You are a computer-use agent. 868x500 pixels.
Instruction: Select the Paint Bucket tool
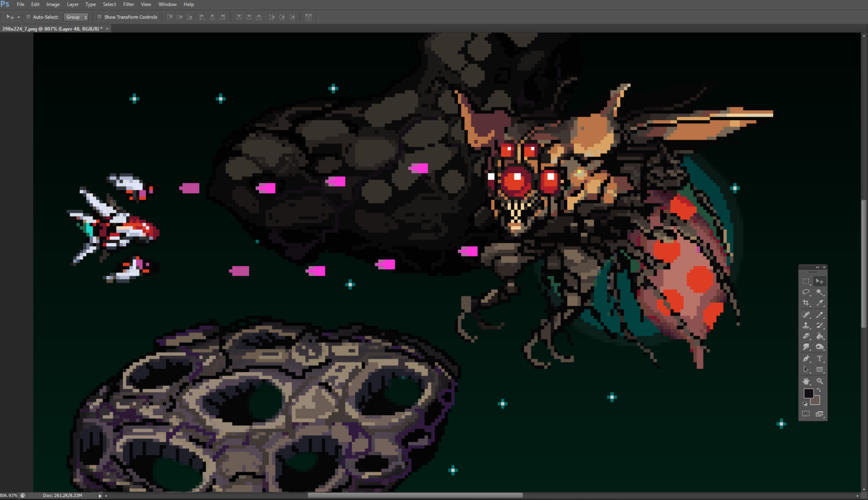point(820,336)
